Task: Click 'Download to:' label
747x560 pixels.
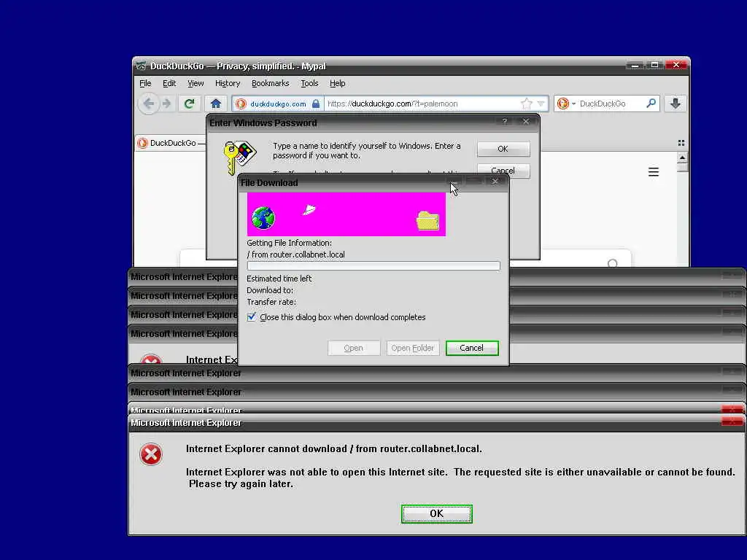Action: click(270, 290)
